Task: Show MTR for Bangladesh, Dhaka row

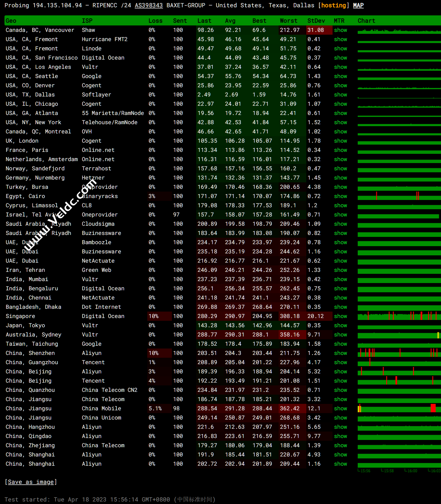Action: point(340,307)
